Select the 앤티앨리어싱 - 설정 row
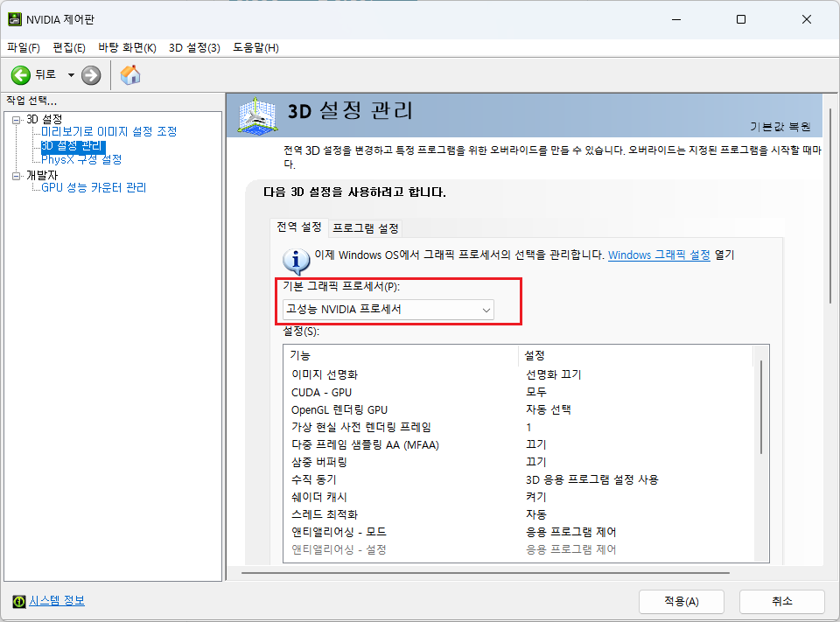This screenshot has height=622, width=840. pos(519,549)
